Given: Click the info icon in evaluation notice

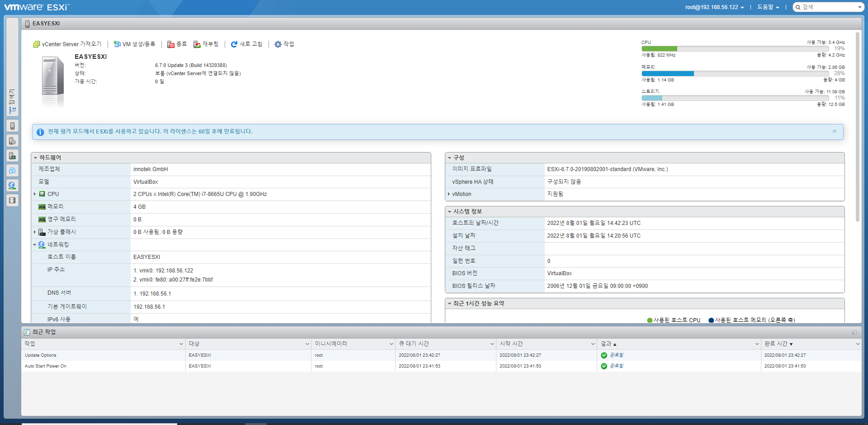Looking at the screenshot, I should click(40, 132).
